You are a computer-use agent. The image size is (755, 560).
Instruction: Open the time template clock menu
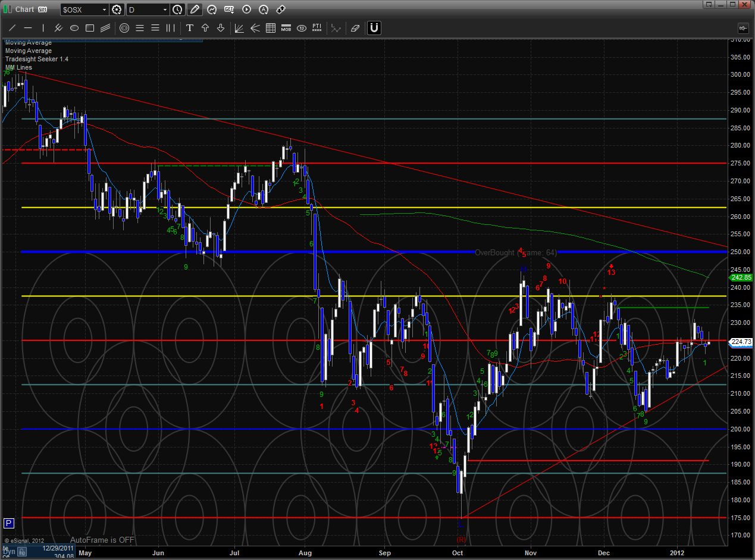click(x=178, y=10)
